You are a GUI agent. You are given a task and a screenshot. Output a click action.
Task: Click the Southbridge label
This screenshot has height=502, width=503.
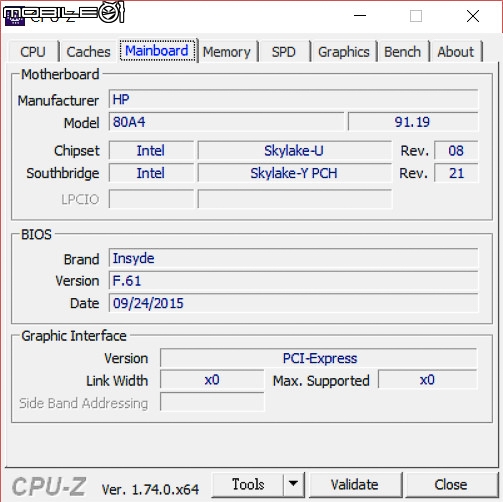(63, 173)
